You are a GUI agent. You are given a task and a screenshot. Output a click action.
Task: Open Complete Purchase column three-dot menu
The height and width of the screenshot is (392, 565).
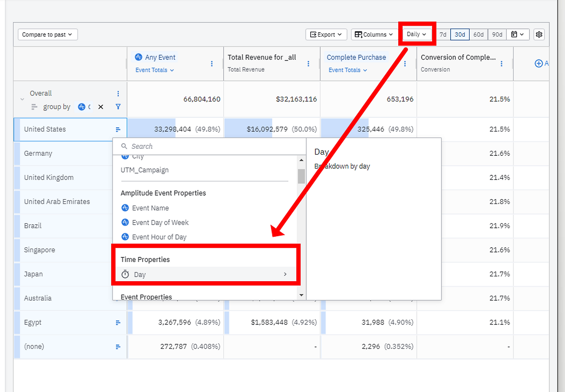(405, 64)
